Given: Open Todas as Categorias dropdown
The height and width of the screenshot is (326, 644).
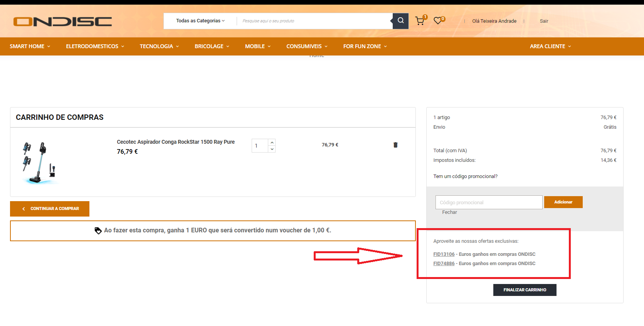Looking at the screenshot, I should 200,21.
